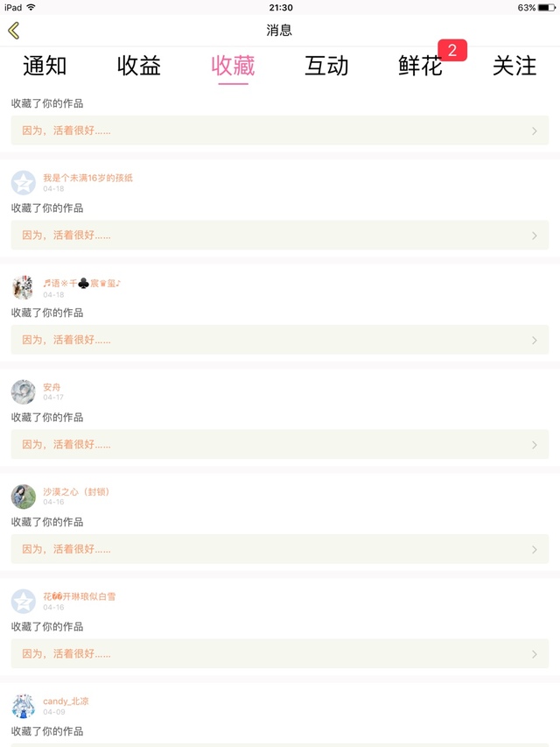Image resolution: width=560 pixels, height=747 pixels.
Task: Tap the red 2 badge on 鲜花
Action: pos(452,51)
